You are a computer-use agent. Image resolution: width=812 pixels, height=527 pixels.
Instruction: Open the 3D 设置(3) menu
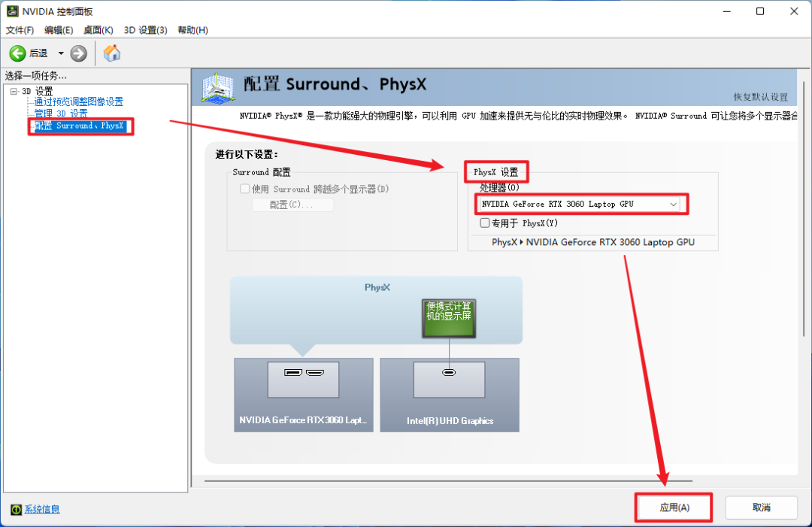[146, 30]
